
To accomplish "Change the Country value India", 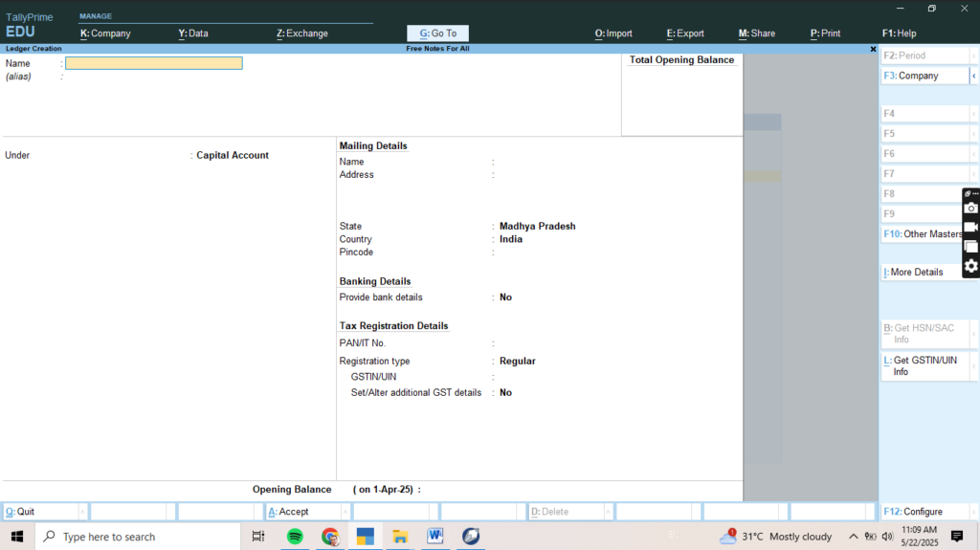I will [x=511, y=239].
